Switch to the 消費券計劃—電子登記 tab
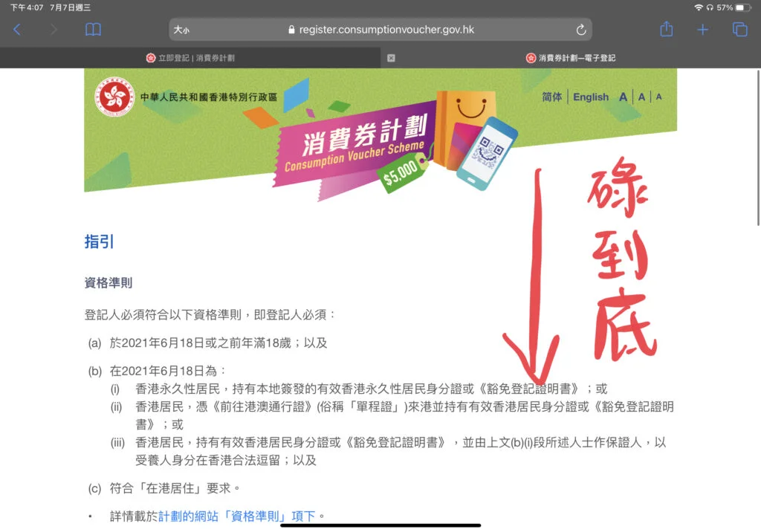Image resolution: width=761 pixels, height=532 pixels. 571,58
